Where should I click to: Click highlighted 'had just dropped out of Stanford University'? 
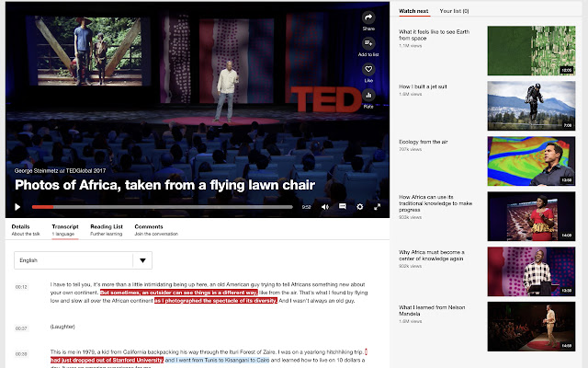coord(107,360)
